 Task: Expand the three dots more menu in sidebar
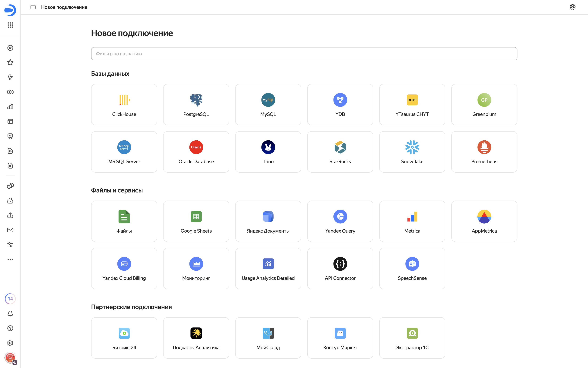coord(10,259)
